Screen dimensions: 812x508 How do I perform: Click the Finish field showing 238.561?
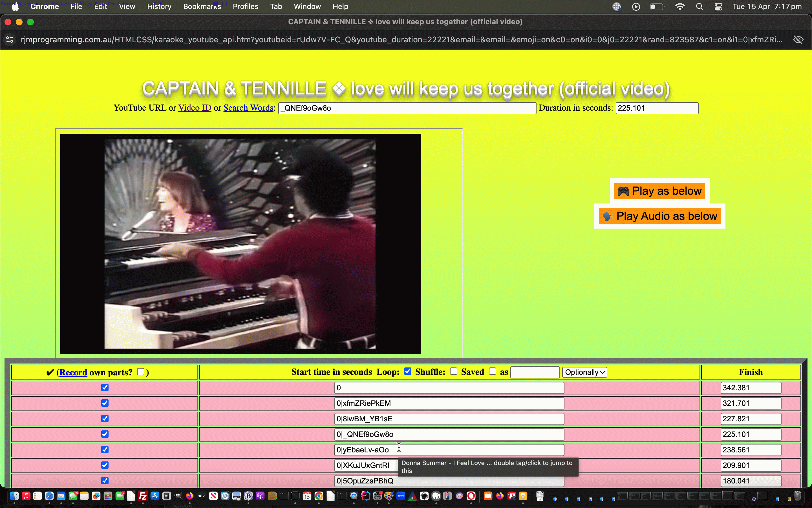pyautogui.click(x=751, y=450)
